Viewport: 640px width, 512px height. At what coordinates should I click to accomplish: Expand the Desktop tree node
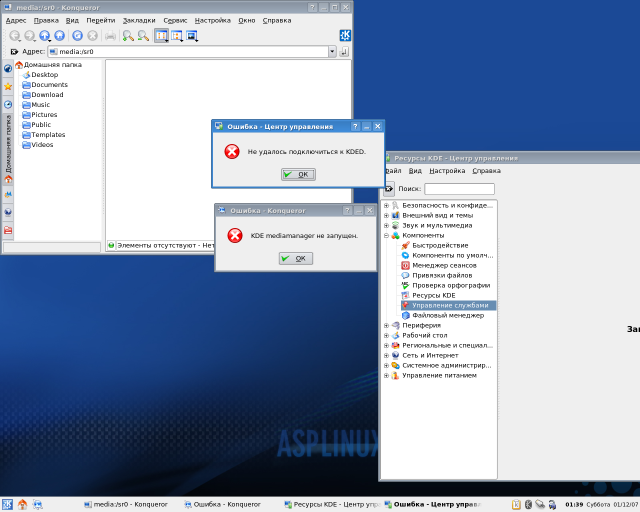click(386, 335)
